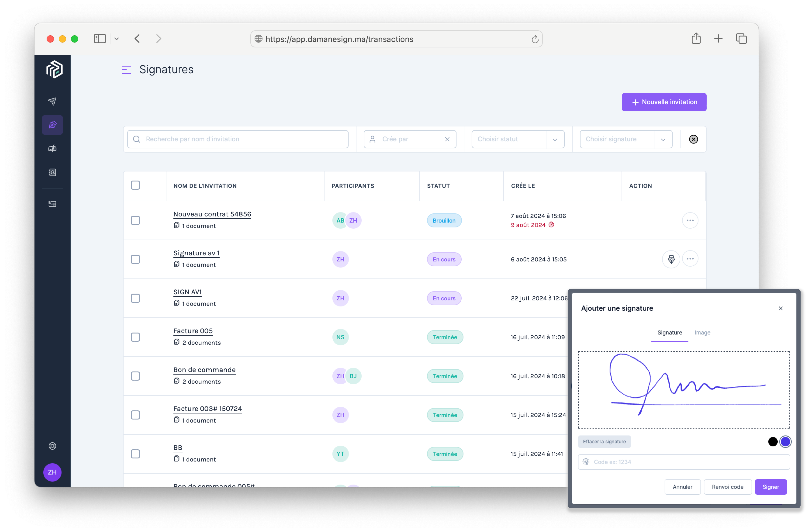Switch to the Image tab in signature dialog

(702, 333)
